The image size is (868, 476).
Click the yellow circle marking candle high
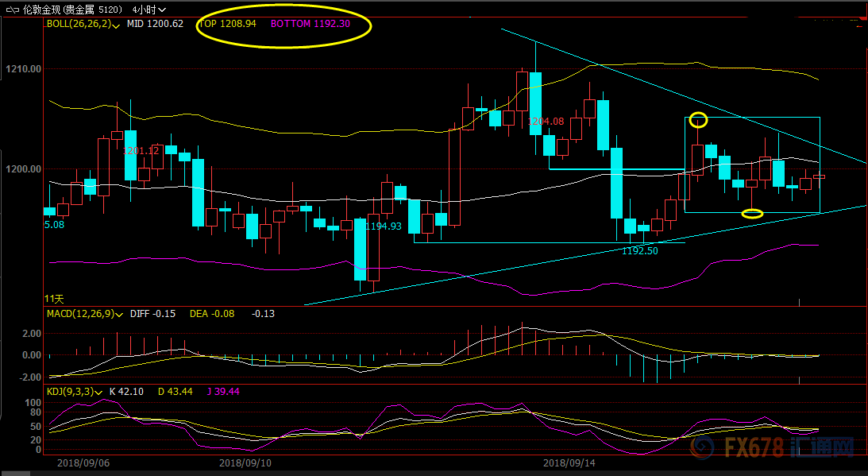click(x=697, y=120)
